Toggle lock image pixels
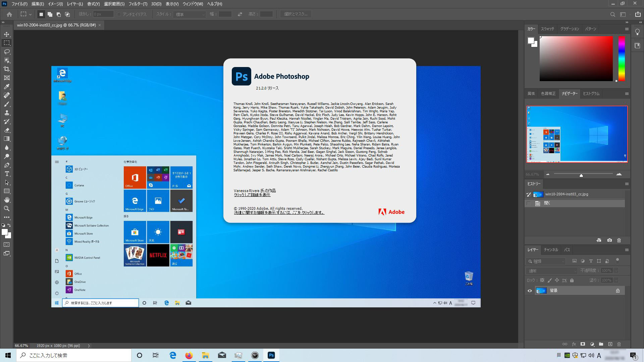Viewport: 644px width, 362px height. point(549,280)
